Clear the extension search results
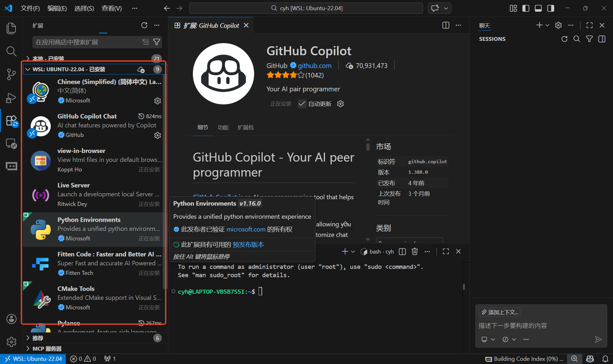This screenshot has height=364, width=613. click(x=146, y=42)
